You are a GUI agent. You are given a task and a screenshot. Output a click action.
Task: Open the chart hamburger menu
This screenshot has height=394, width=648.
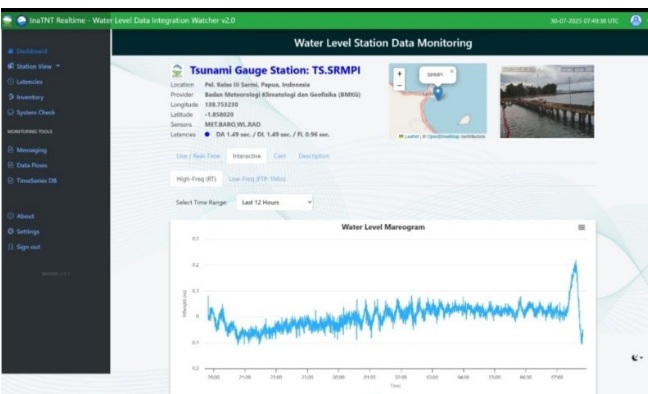pyautogui.click(x=581, y=227)
